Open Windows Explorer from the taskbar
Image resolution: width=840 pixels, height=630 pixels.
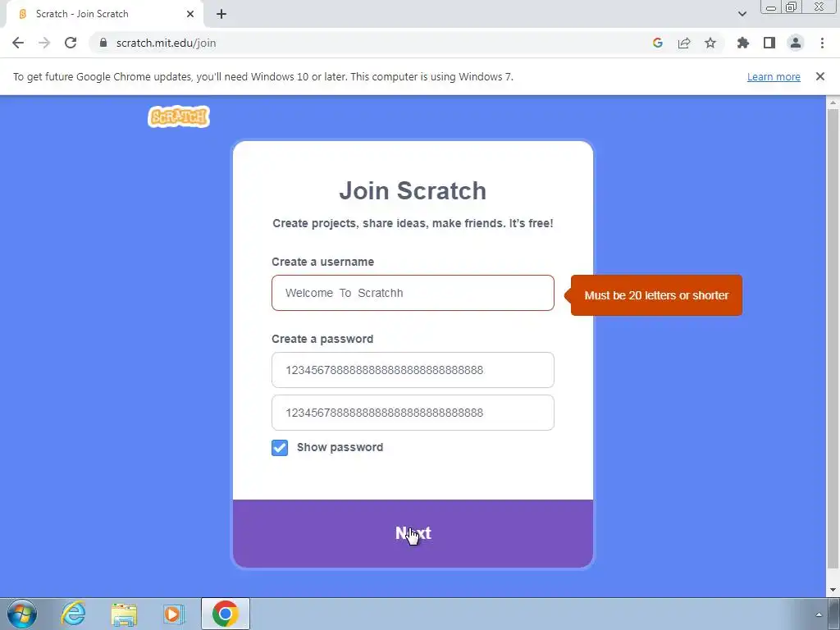(124, 614)
